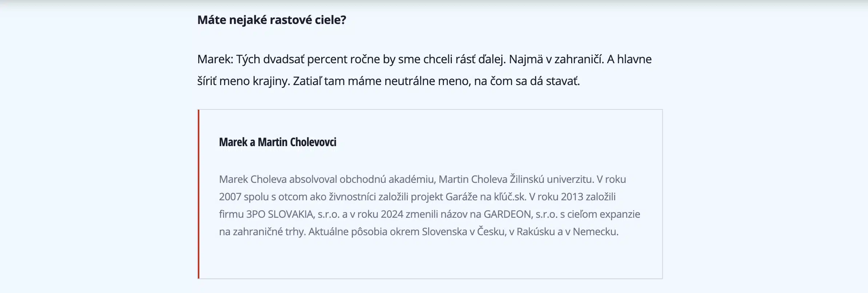Click the phrase 'Najmä v zahraničí'

pos(556,59)
